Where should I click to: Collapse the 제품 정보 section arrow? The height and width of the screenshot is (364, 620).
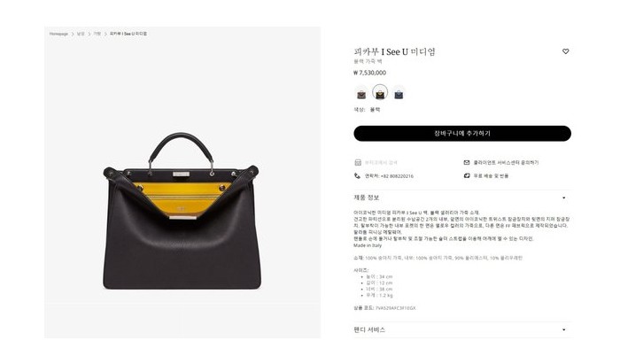[564, 197]
